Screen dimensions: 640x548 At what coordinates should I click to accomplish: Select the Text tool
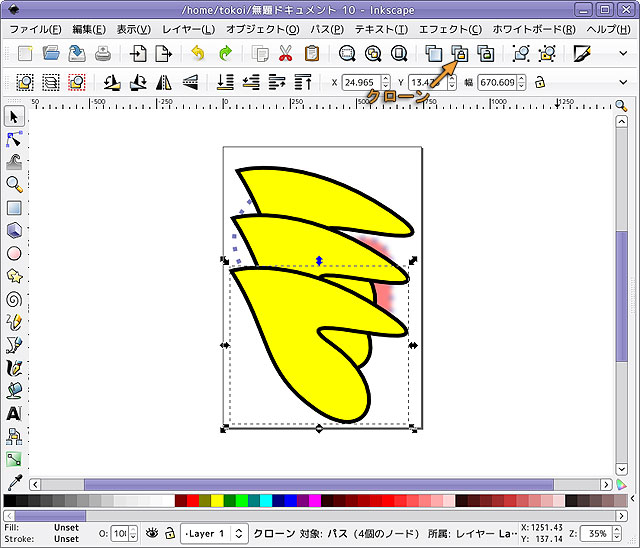pyautogui.click(x=14, y=413)
